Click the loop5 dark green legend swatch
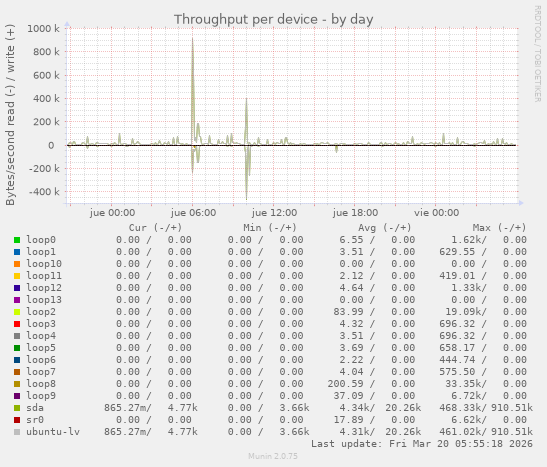 17,348
